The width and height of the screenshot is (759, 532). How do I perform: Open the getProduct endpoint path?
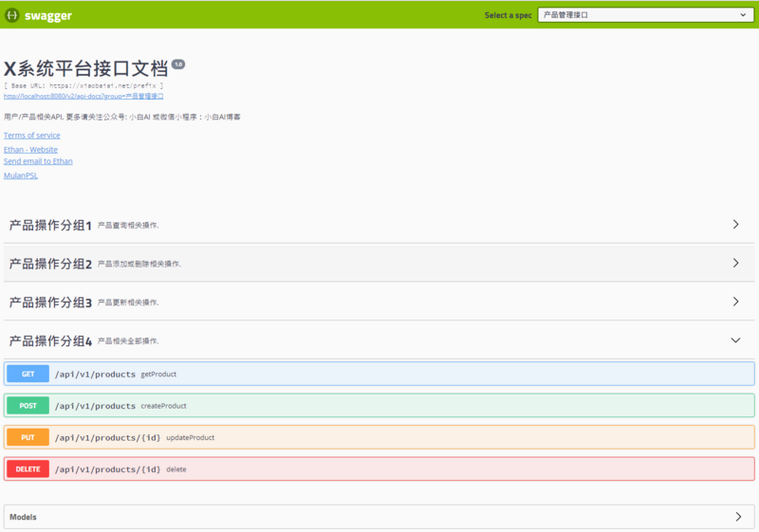click(x=95, y=375)
